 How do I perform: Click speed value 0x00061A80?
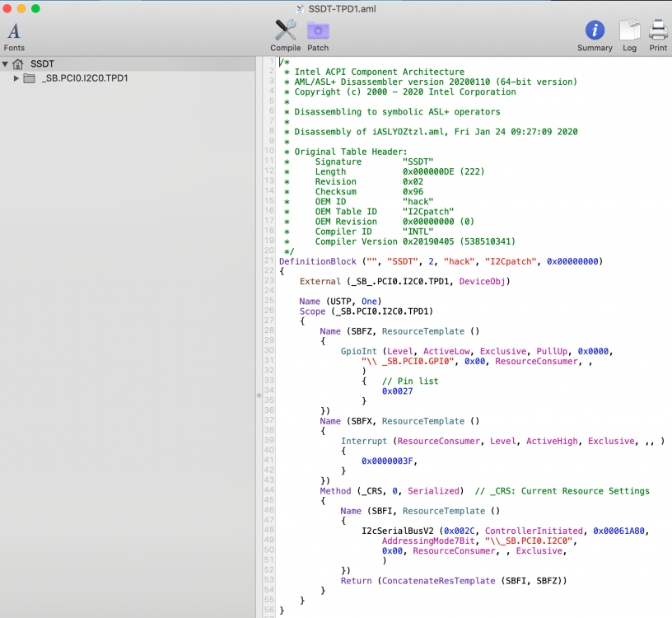point(618,531)
